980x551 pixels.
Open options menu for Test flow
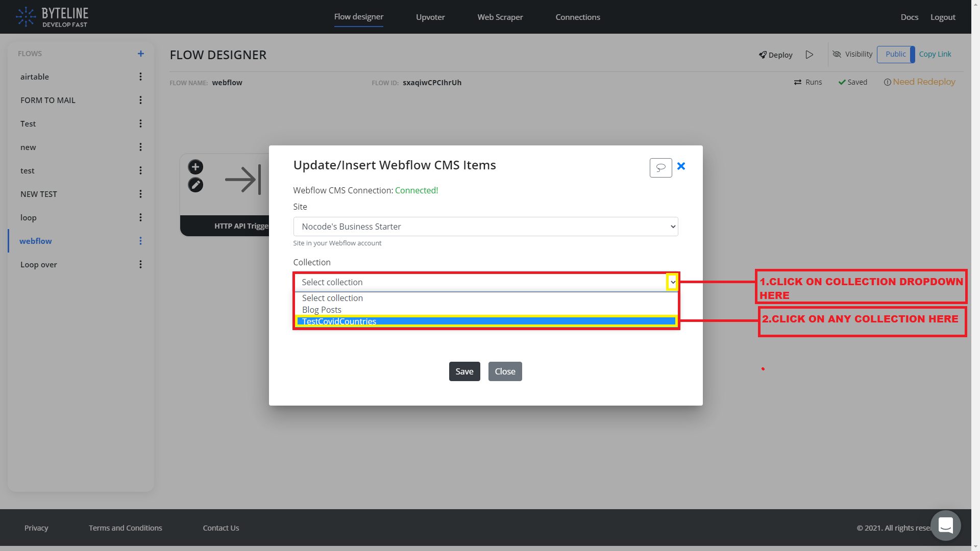(x=140, y=123)
